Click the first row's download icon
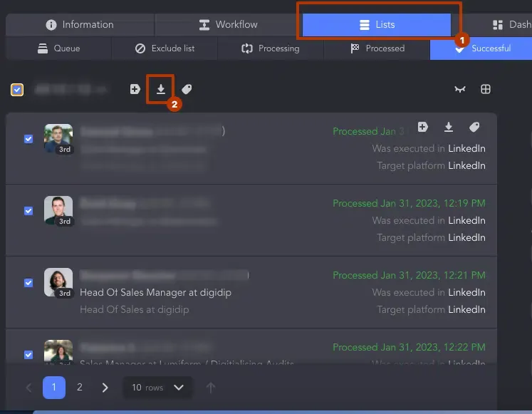The height and width of the screenshot is (414, 532). pos(449,127)
